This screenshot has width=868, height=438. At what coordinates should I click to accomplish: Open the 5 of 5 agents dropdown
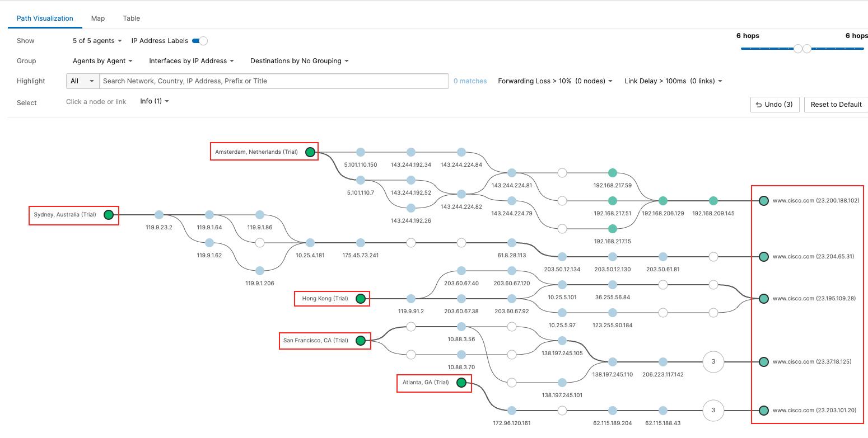click(97, 41)
